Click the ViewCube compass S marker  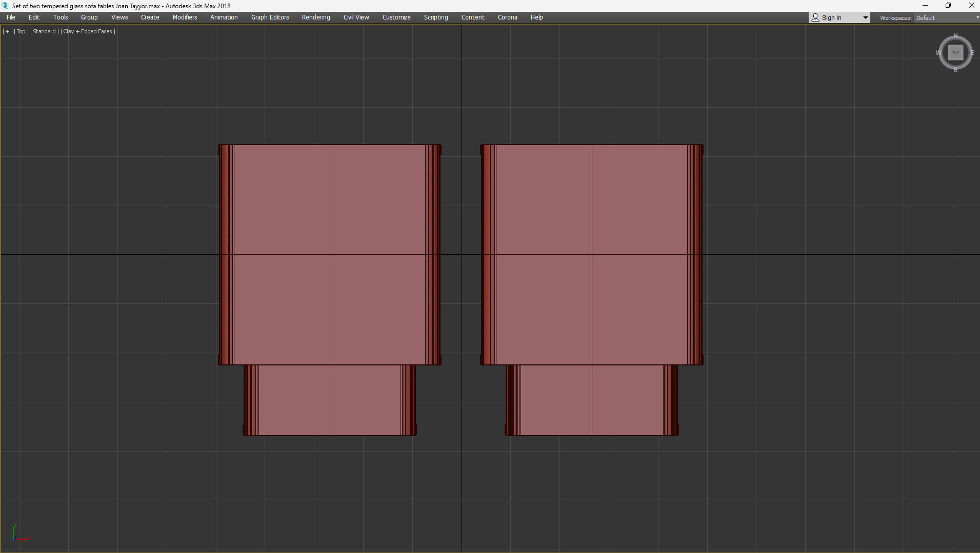pyautogui.click(x=955, y=69)
